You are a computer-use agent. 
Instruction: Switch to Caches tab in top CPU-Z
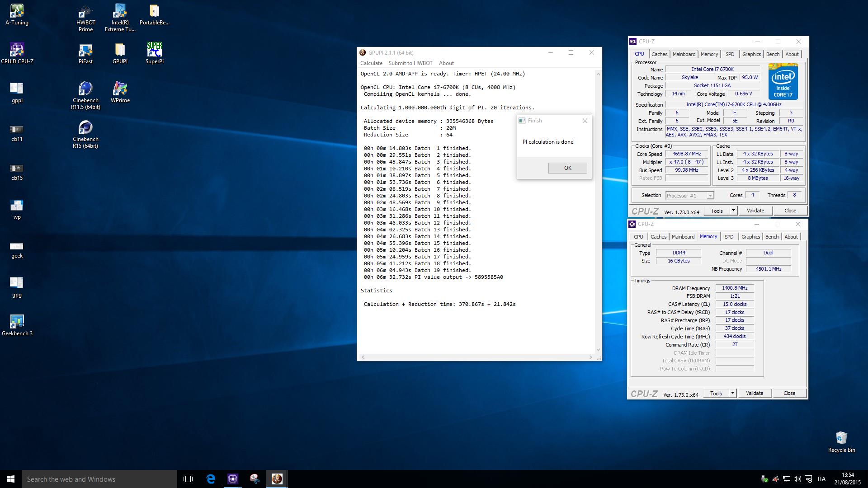coord(659,54)
